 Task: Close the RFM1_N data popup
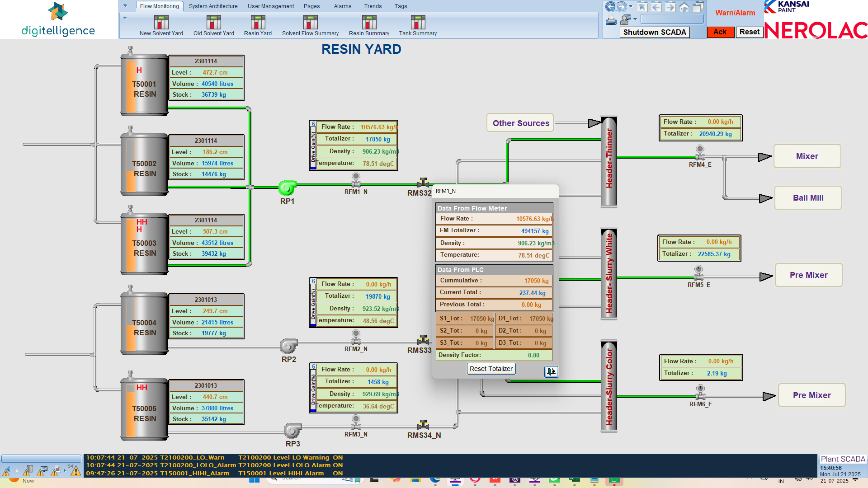pyautogui.click(x=551, y=371)
